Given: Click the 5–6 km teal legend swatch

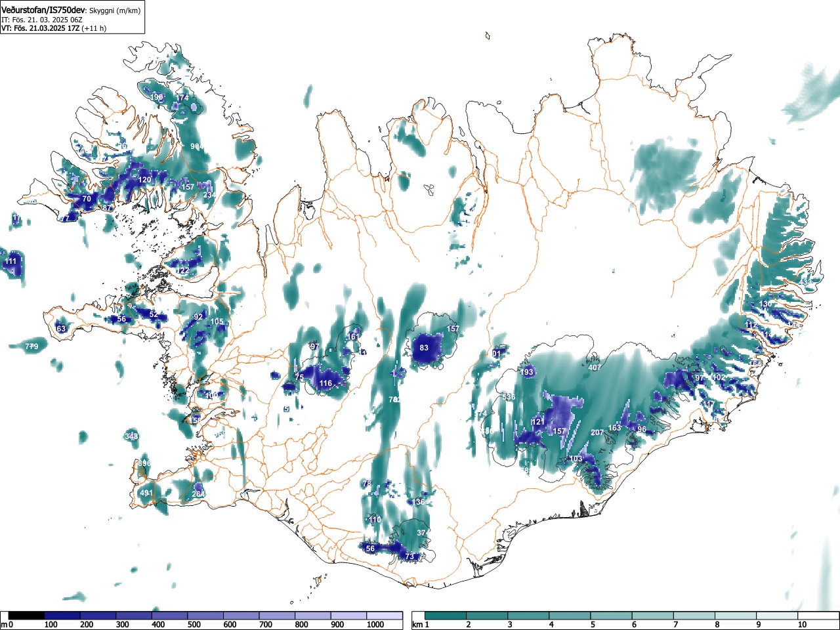Looking at the screenshot, I should (611, 616).
